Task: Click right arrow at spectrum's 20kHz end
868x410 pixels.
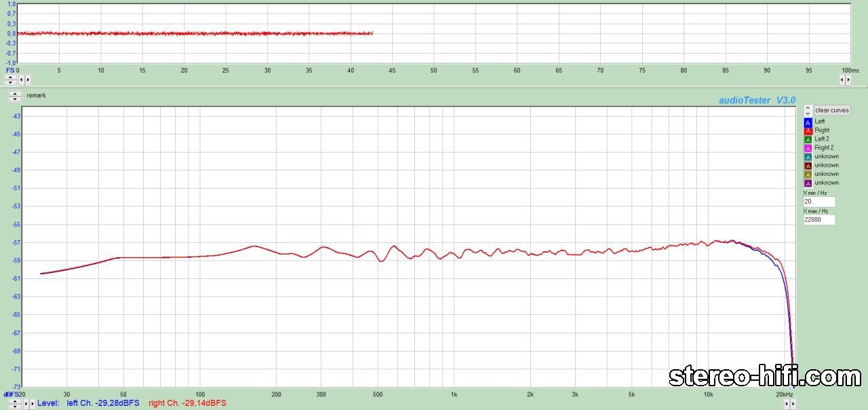Action: point(793,404)
